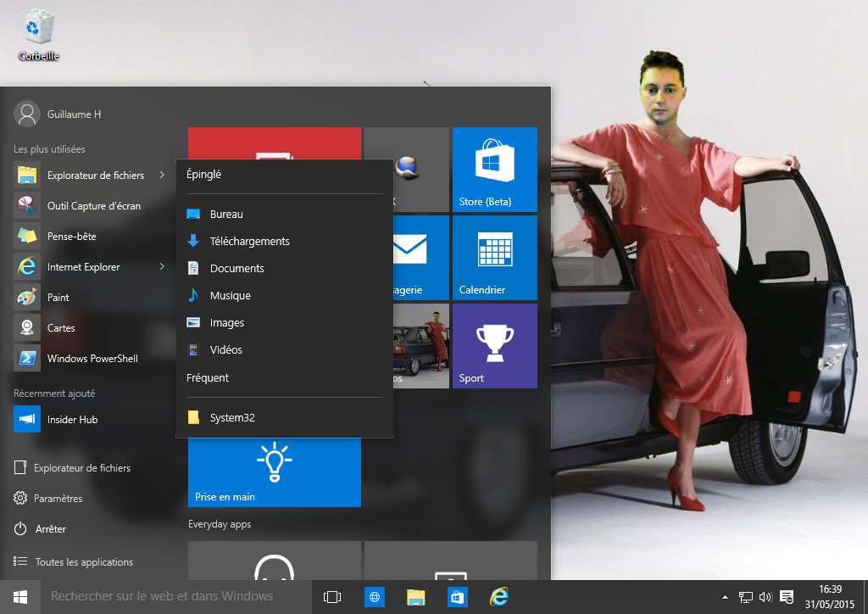Open the Store (Beta) tile

click(x=494, y=169)
